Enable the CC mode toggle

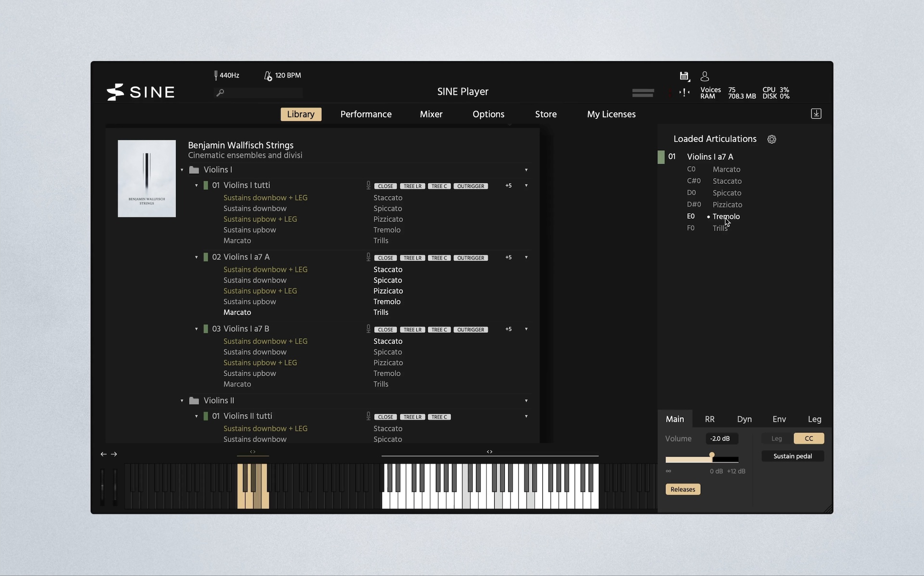(x=808, y=439)
